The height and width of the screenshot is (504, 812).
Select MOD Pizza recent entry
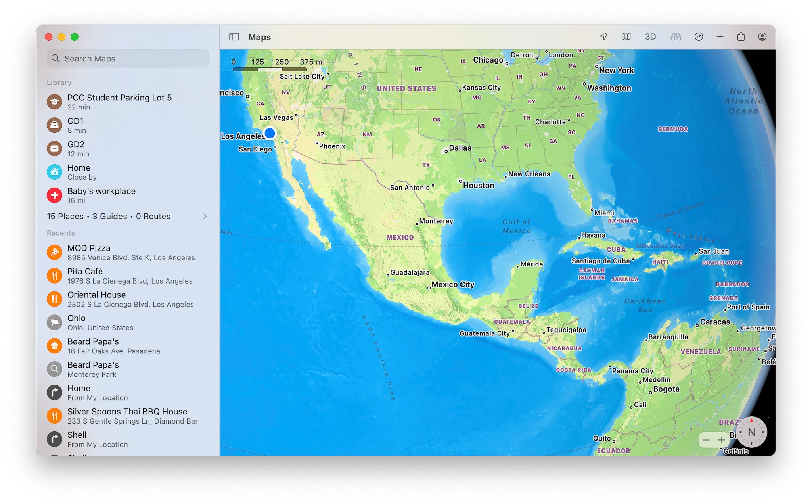pos(128,253)
